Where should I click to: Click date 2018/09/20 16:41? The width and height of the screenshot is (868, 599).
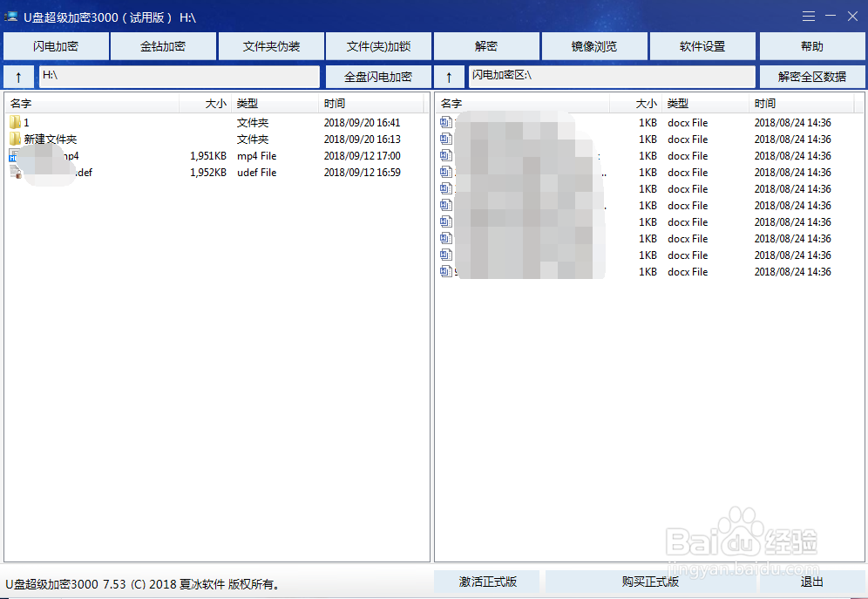(362, 123)
